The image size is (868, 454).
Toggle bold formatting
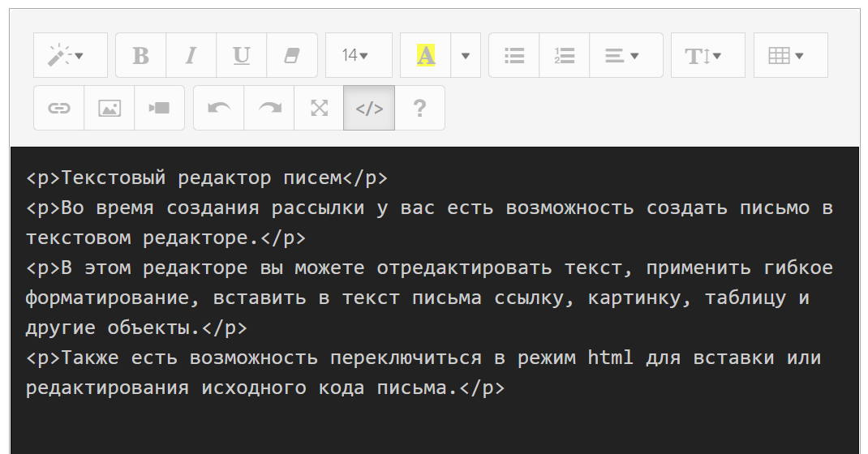point(140,55)
